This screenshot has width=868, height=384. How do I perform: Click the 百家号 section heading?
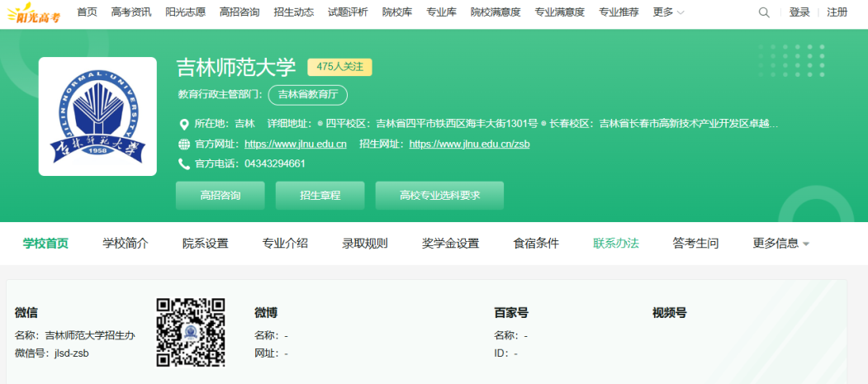[511, 313]
